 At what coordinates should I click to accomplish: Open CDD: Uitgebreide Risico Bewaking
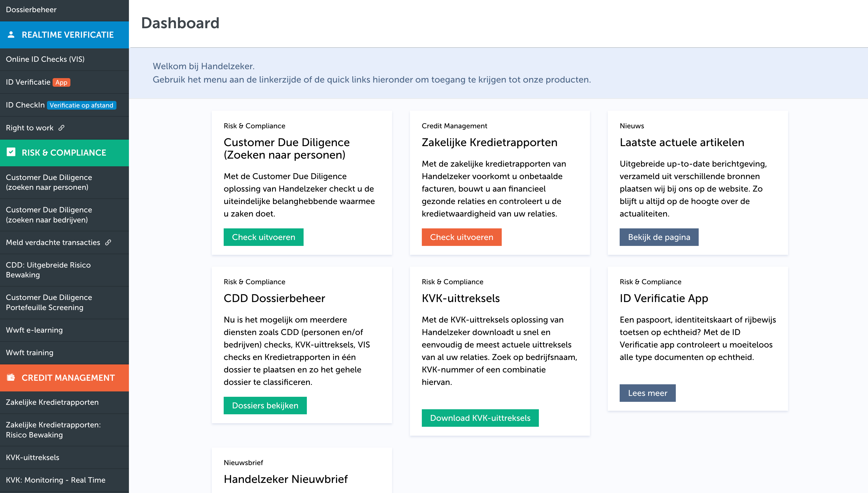tap(48, 270)
